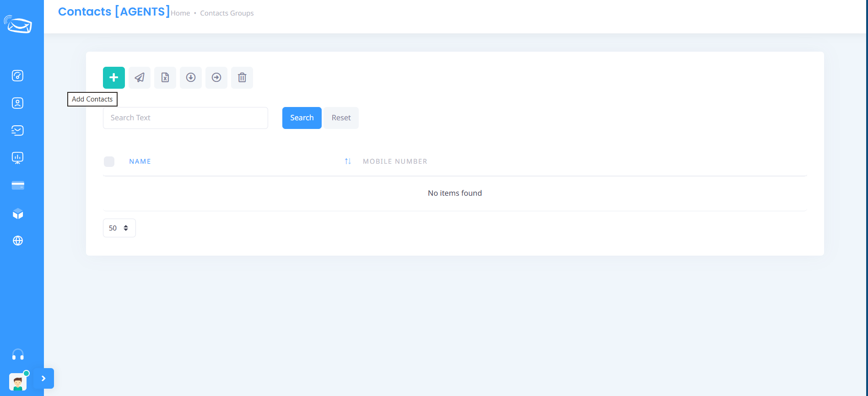Open the 50 rows-per-page dropdown

119,228
